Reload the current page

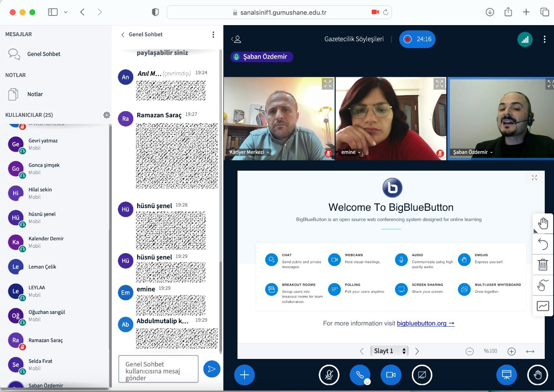coord(386,12)
